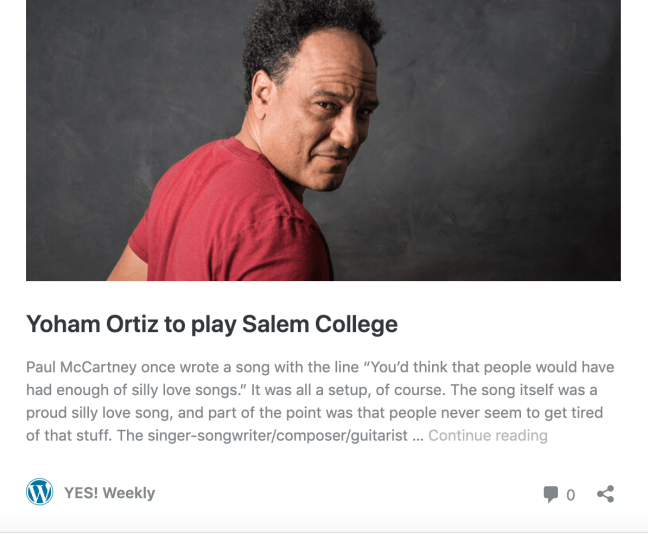Screen dimensions: 648x534
Task: Click the comment count number 0
Action: pos(571,495)
